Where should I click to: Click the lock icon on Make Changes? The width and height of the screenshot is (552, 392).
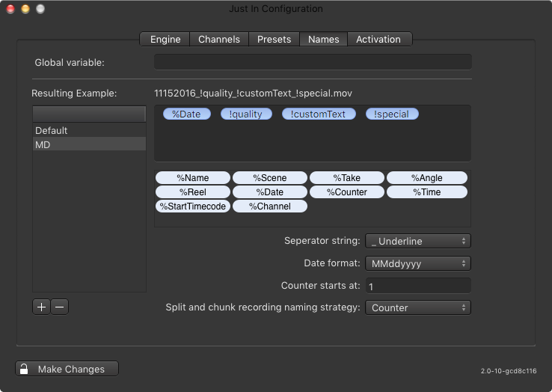click(x=24, y=369)
